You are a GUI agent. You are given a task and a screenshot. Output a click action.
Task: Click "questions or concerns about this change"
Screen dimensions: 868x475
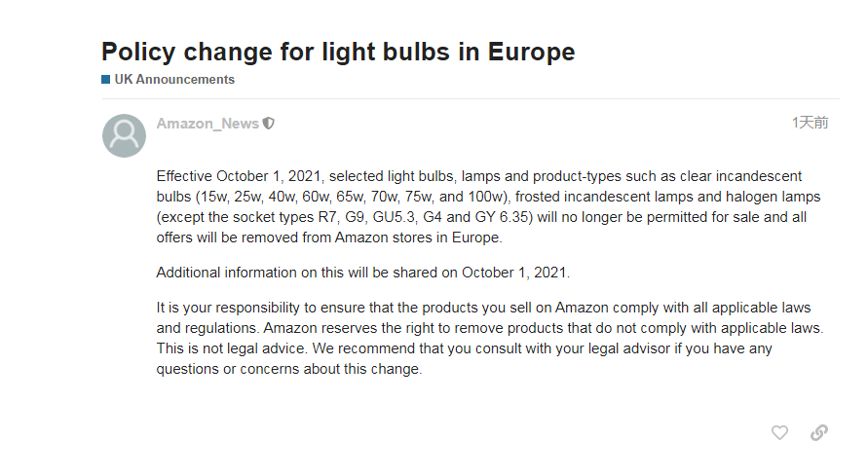click(288, 369)
